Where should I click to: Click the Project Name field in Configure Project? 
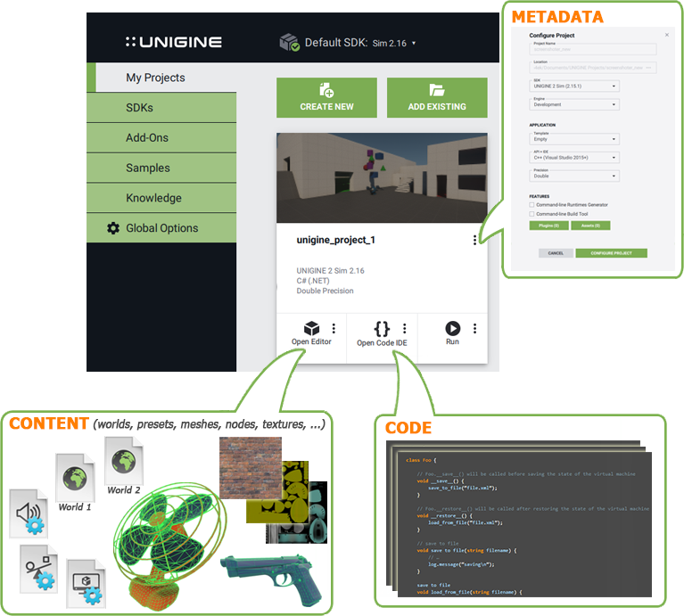pyautogui.click(x=593, y=49)
